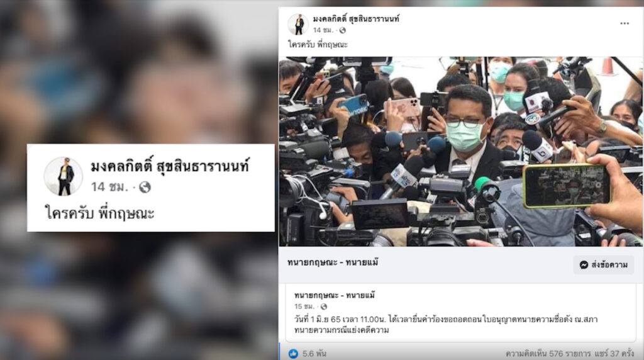
Task: Click the like reaction icon beside 5.6 พัน
Action: point(293,354)
